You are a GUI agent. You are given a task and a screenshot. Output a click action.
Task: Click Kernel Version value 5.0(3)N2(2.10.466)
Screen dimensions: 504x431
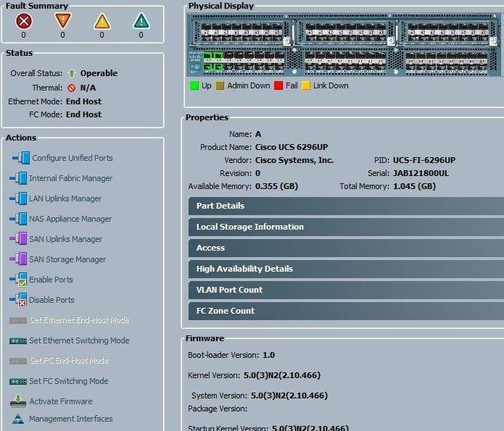pos(282,375)
